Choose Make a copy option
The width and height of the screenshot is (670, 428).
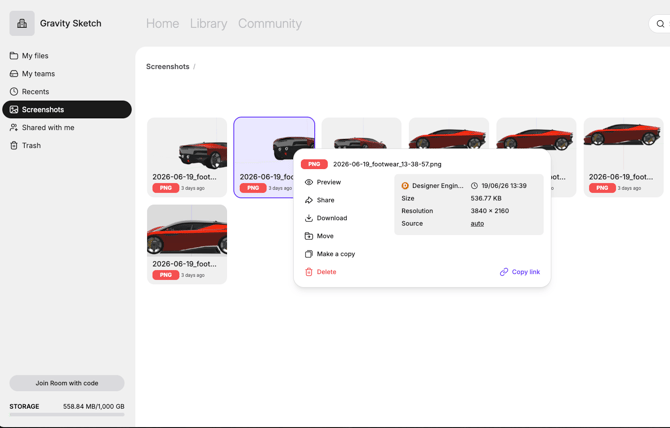335,254
